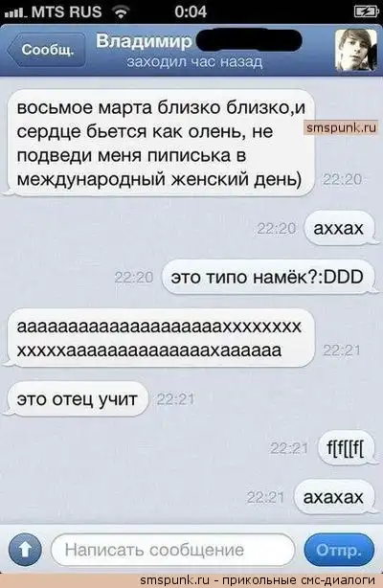The width and height of the screenshot is (383, 588).
Task: Select the это отец учит message
Action: pos(77,399)
